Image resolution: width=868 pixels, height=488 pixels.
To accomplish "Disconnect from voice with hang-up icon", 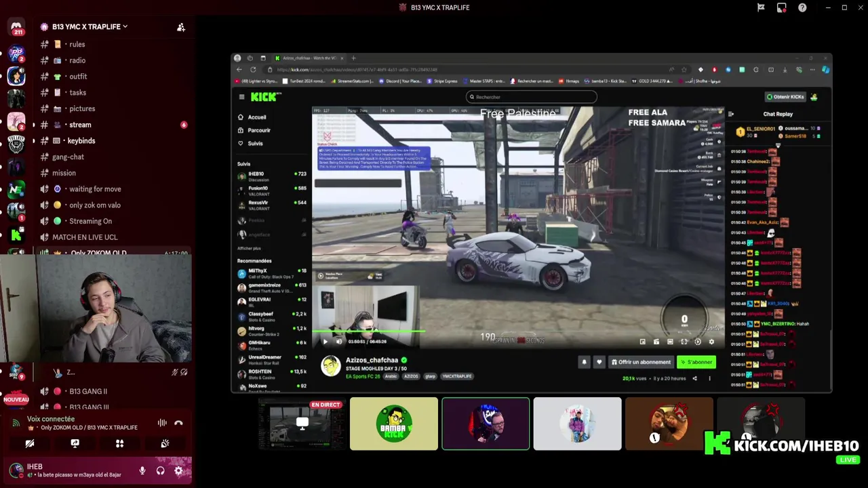I will click(178, 423).
